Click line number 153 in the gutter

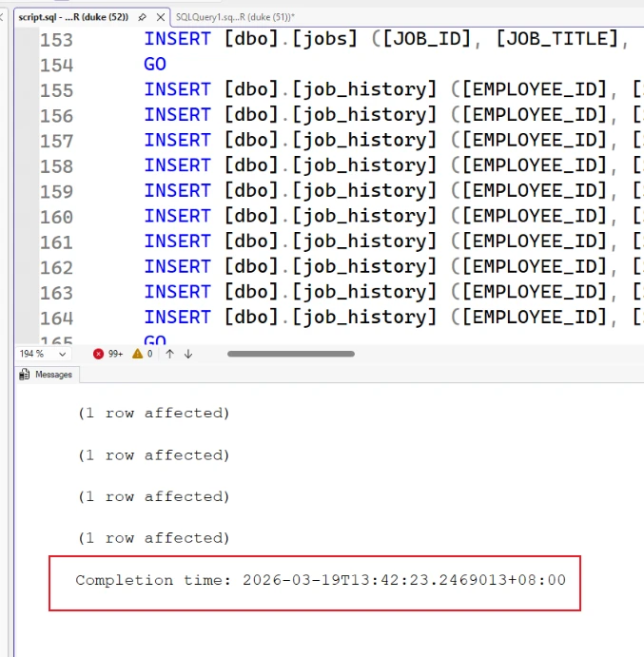(x=56, y=39)
